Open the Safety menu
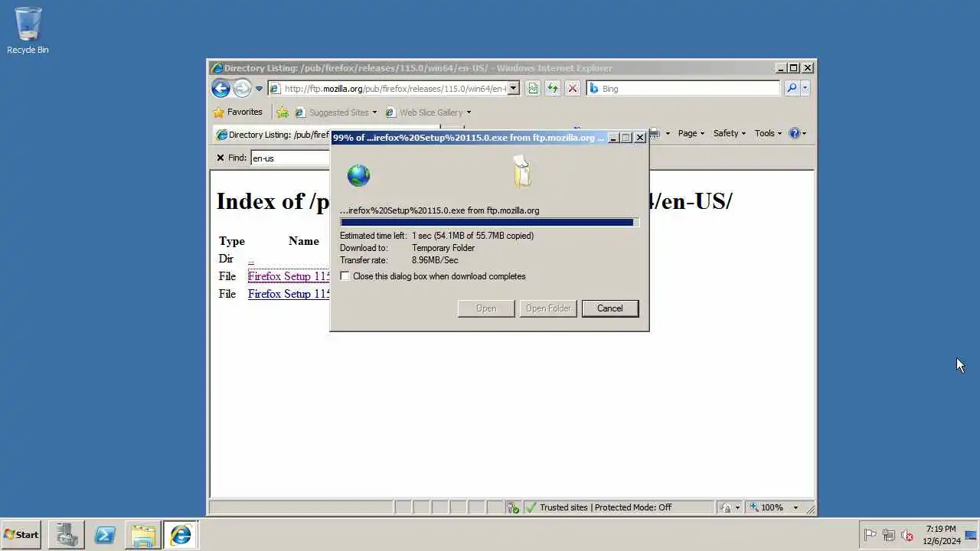The width and height of the screenshot is (980, 551). pyautogui.click(x=729, y=133)
